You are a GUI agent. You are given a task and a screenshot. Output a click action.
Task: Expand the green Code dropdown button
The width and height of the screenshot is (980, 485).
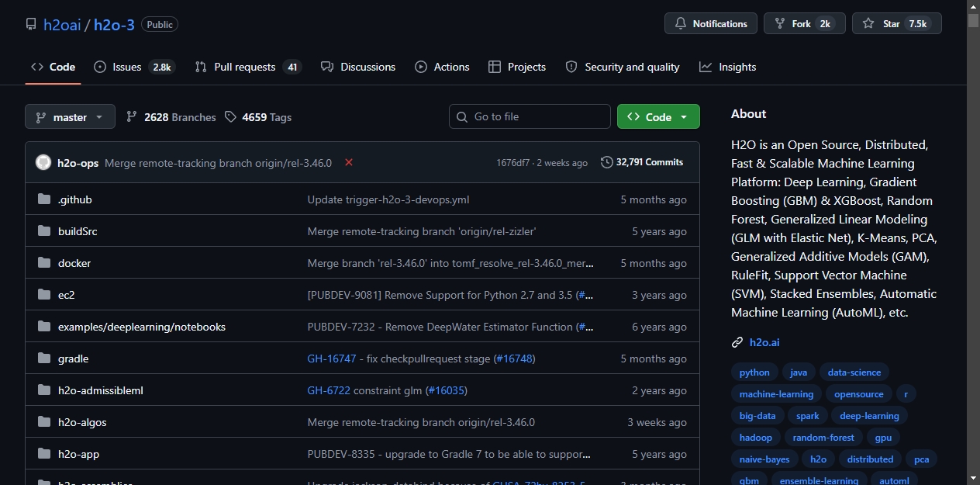point(658,116)
